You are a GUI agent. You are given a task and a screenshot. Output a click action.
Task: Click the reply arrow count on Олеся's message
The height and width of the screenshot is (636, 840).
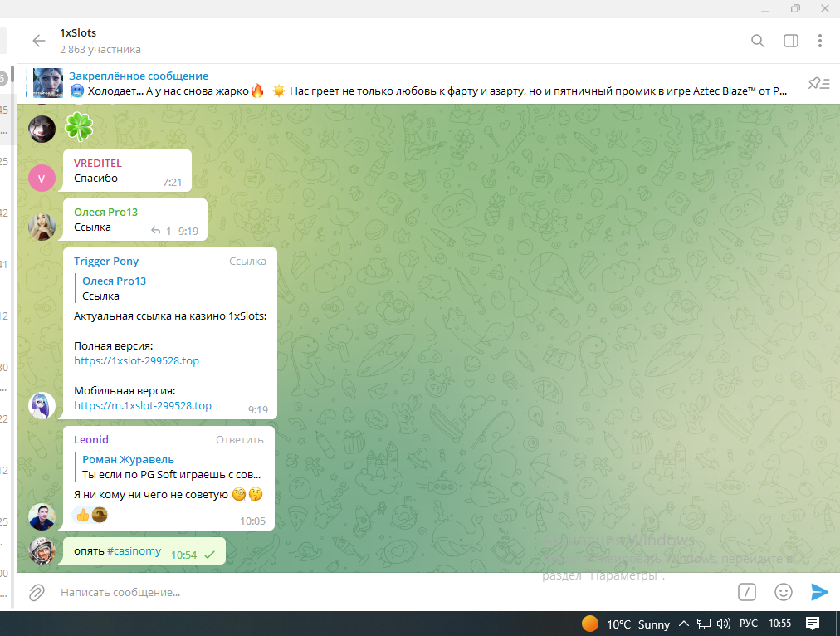161,231
